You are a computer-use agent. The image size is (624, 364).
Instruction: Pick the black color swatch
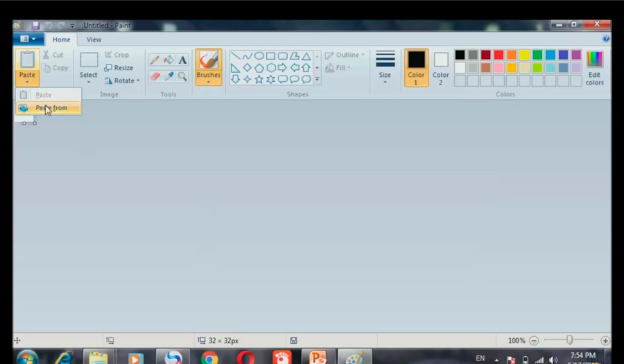pyautogui.click(x=460, y=55)
